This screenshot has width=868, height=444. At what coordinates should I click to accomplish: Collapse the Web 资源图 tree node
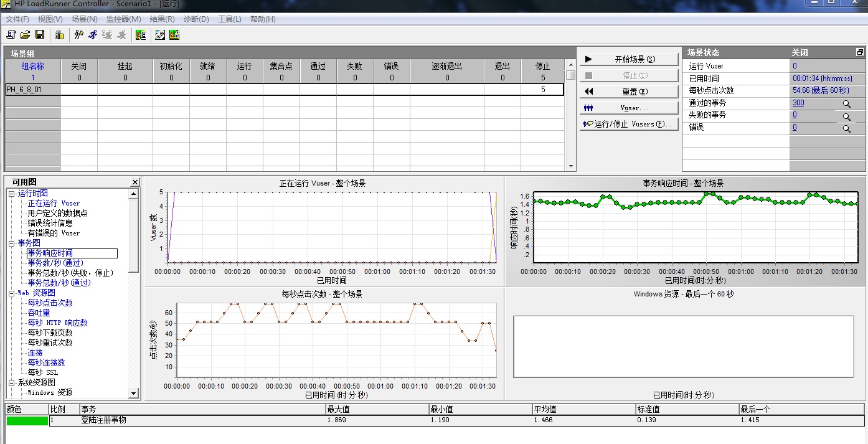[12, 293]
